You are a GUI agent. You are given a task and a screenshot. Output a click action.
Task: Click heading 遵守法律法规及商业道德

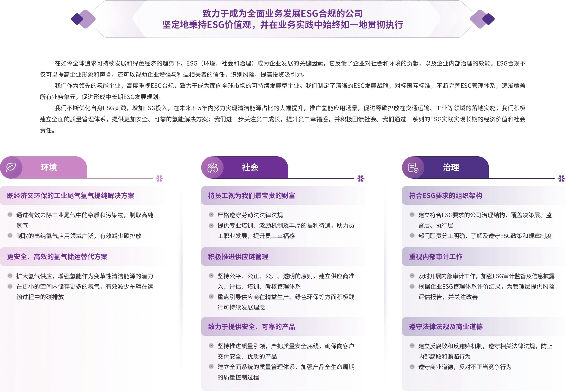tap(446, 327)
